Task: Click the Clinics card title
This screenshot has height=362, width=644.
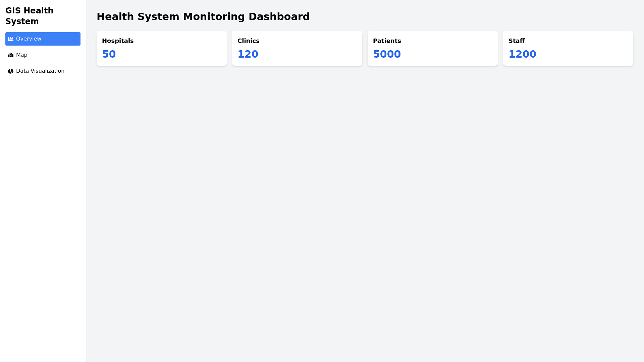Action: 248,41
